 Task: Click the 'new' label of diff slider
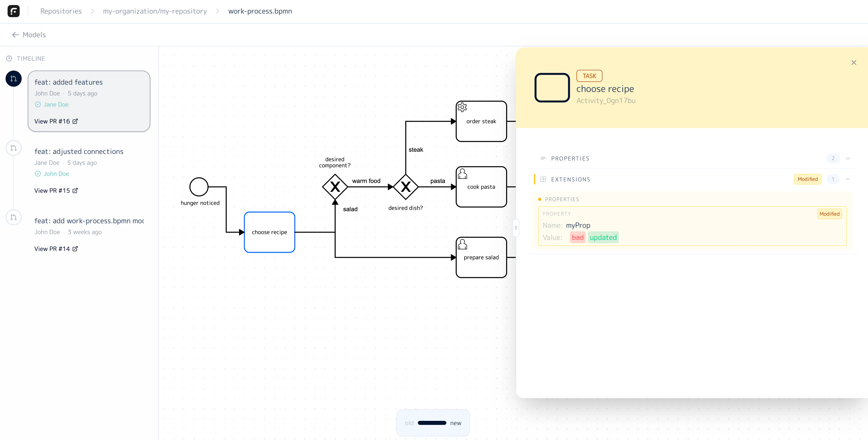[x=456, y=423]
